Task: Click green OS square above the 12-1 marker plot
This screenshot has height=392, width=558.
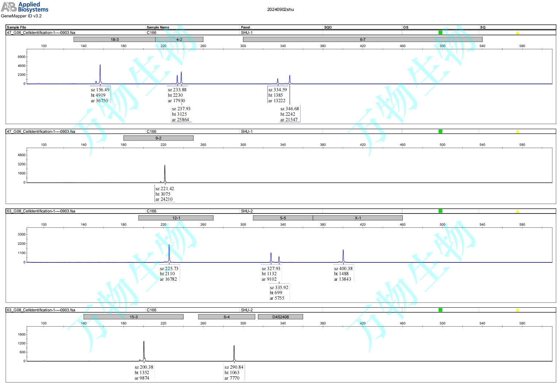Action: 440,211
